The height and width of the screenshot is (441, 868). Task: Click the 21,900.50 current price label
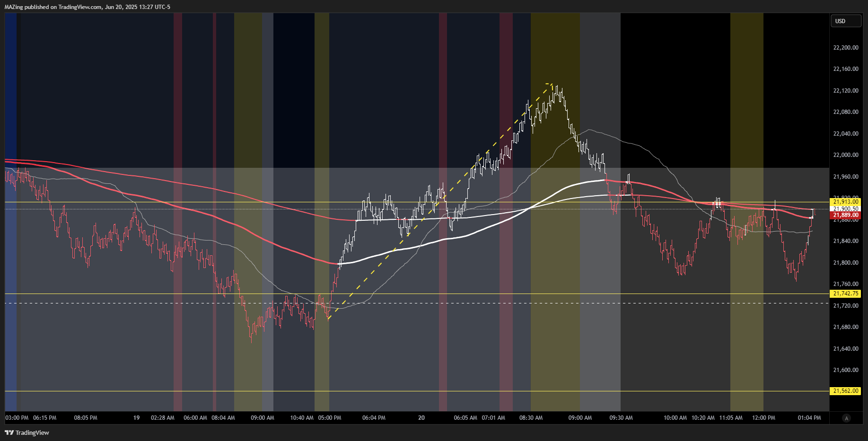click(845, 208)
